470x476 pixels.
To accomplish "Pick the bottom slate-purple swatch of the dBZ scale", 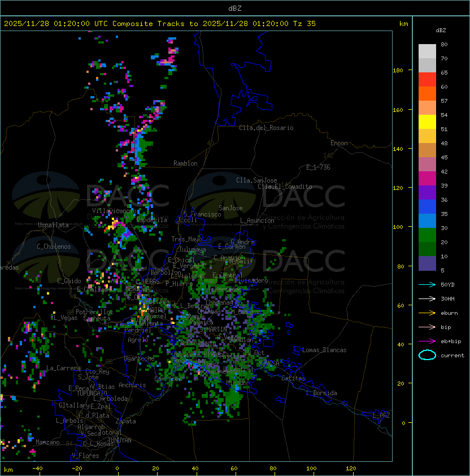I will click(427, 263).
